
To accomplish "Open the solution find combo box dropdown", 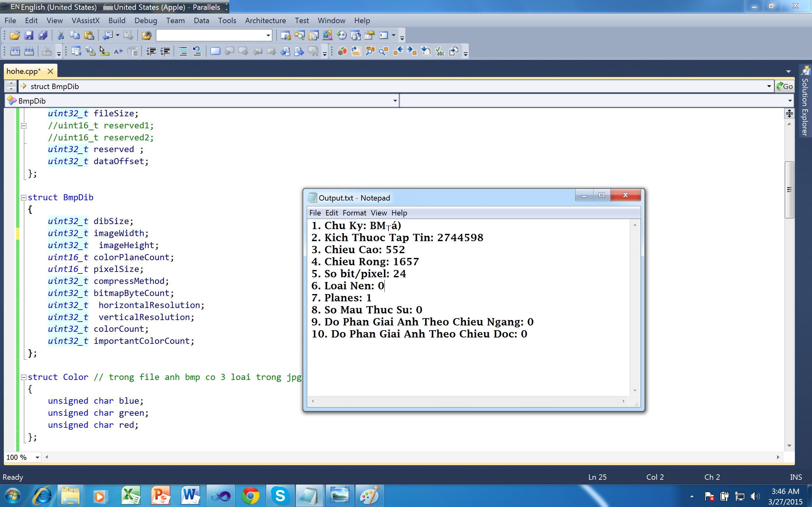I will tap(268, 35).
